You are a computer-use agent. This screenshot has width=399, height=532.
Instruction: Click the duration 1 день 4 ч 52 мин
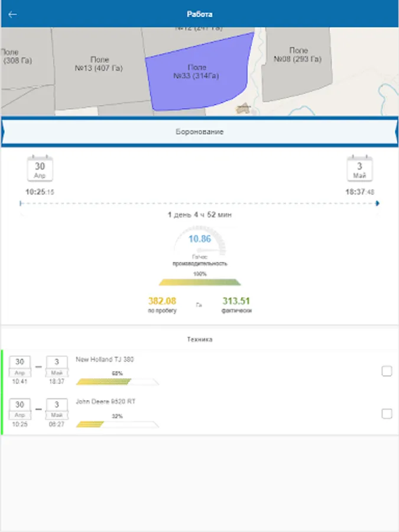200,215
